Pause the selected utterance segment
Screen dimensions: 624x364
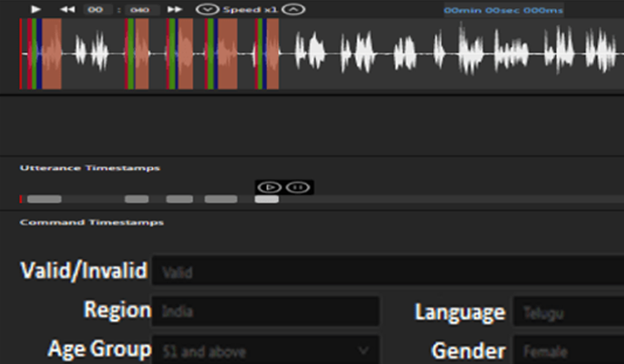click(x=297, y=187)
